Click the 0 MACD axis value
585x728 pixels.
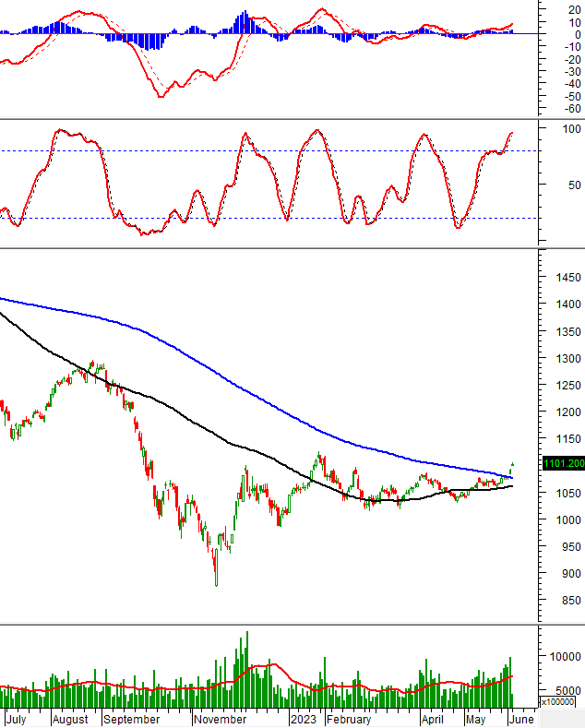pyautogui.click(x=578, y=35)
